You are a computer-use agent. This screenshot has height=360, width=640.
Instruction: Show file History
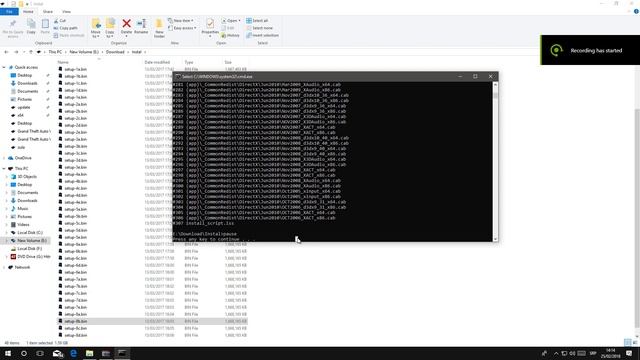coord(230,36)
